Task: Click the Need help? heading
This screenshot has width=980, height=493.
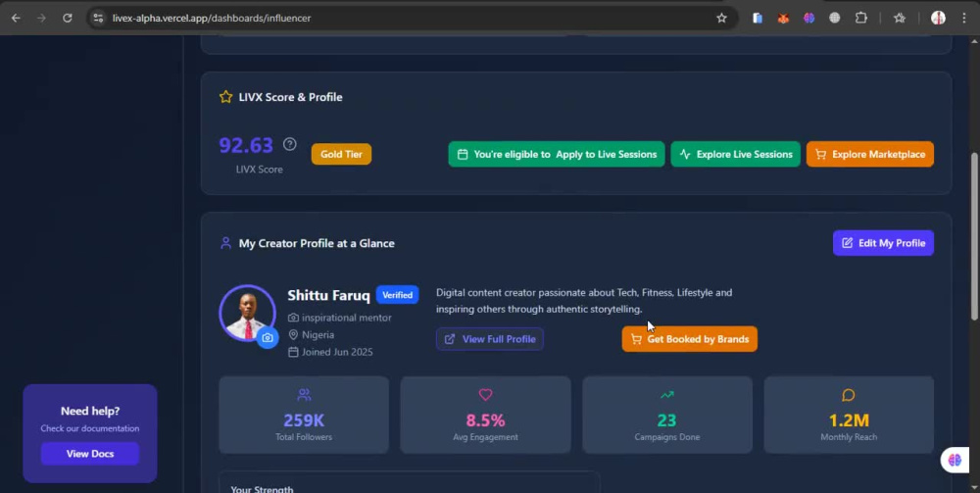Action: point(90,411)
